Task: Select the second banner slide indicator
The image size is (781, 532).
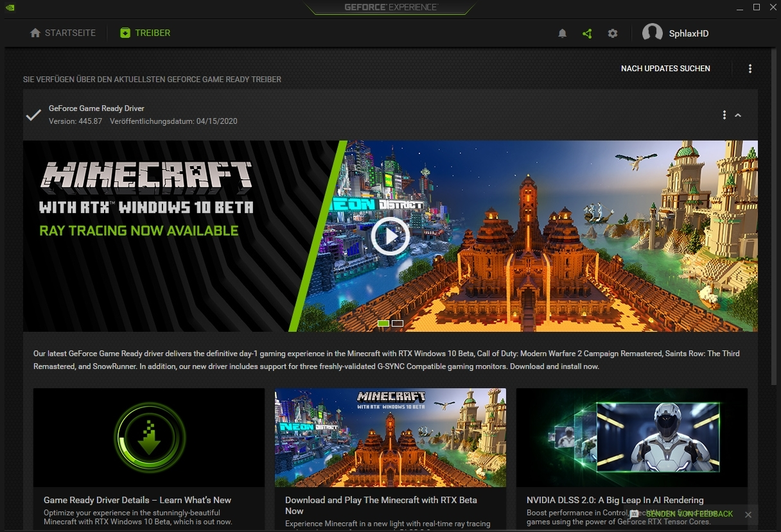Action: 398,323
